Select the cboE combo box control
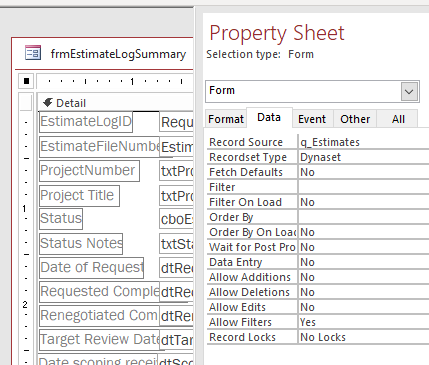 point(176,219)
